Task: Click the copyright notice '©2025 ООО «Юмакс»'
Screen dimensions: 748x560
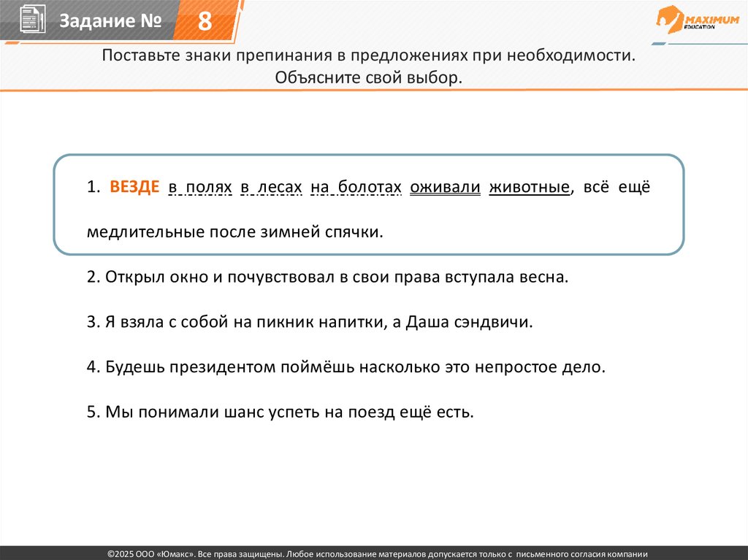Action: [378, 554]
